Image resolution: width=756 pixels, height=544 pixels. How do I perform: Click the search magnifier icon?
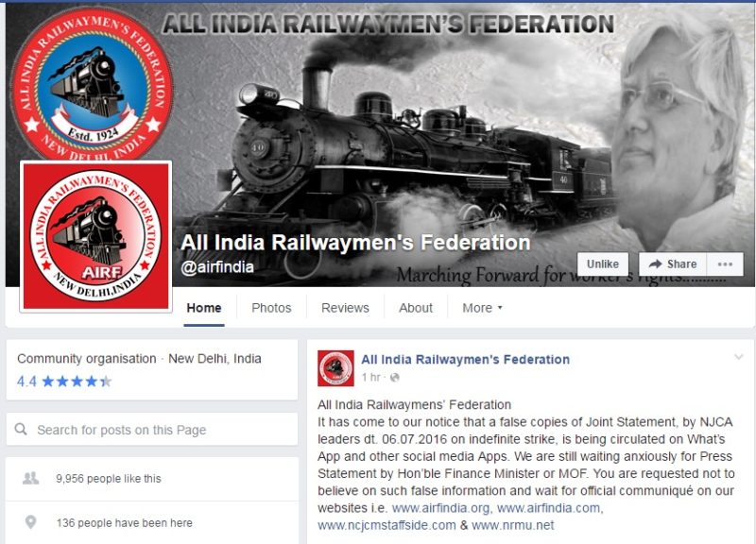click(x=21, y=429)
